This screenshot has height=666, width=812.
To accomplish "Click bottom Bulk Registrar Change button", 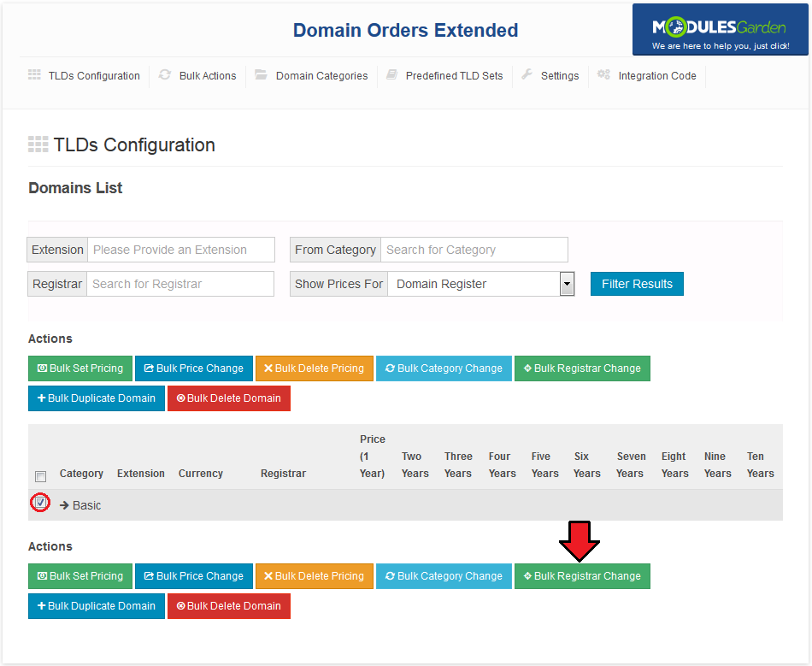I will 582,576.
